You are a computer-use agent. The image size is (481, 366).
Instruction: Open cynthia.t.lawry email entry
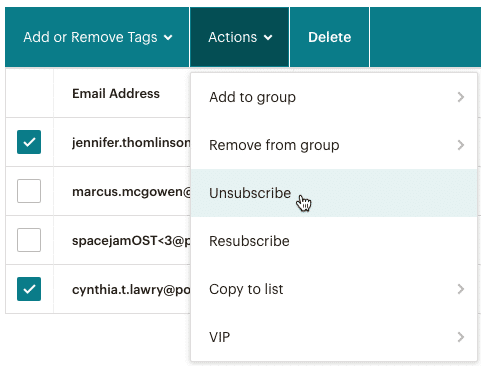[131, 290]
